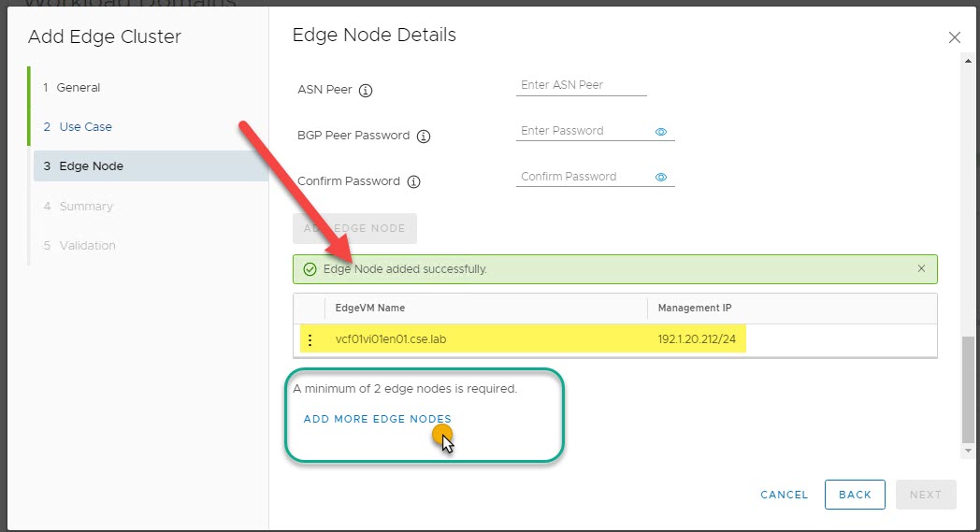980x532 pixels.
Task: Click the scrollbar down arrow
Action: point(968,451)
